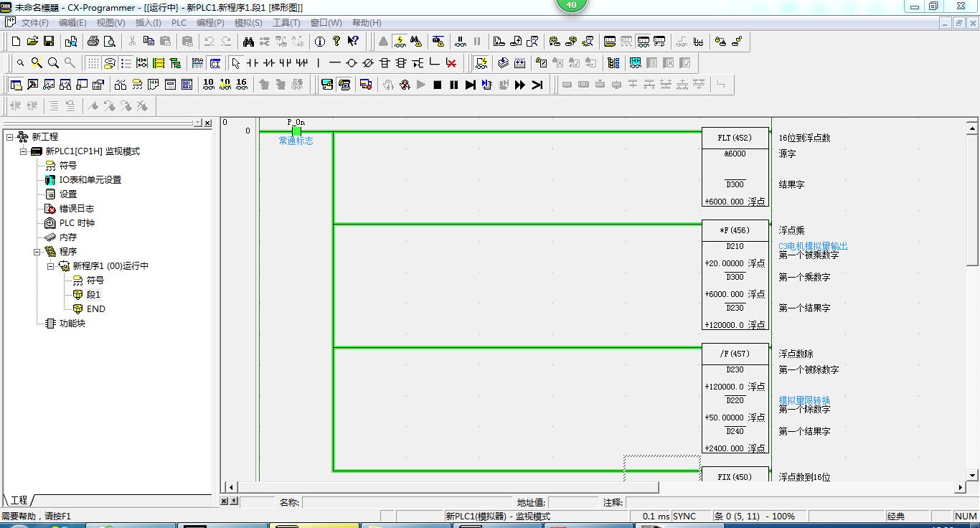Click the red X delete-line icon
This screenshot has width=980, height=528.
[451, 63]
